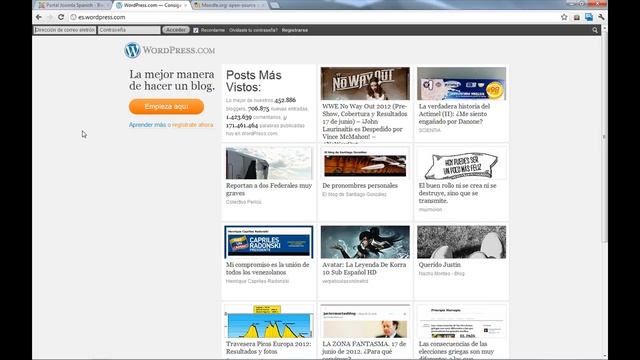Click the es.wordpress.com address bar

312,17
